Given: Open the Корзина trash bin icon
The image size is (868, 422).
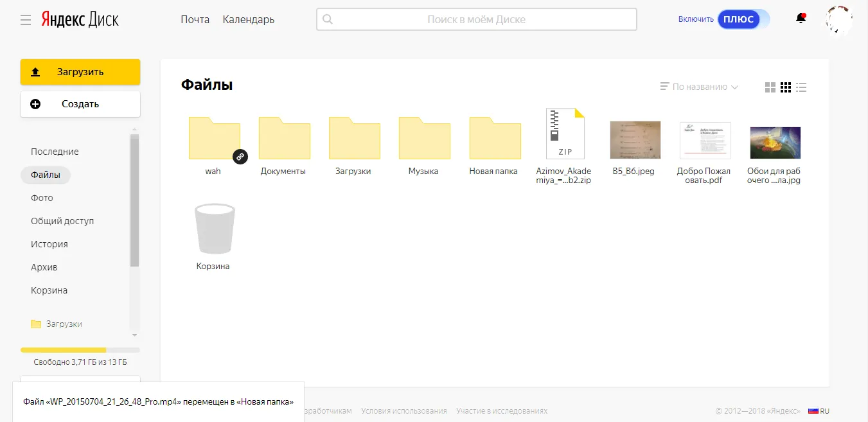Looking at the screenshot, I should (x=215, y=229).
